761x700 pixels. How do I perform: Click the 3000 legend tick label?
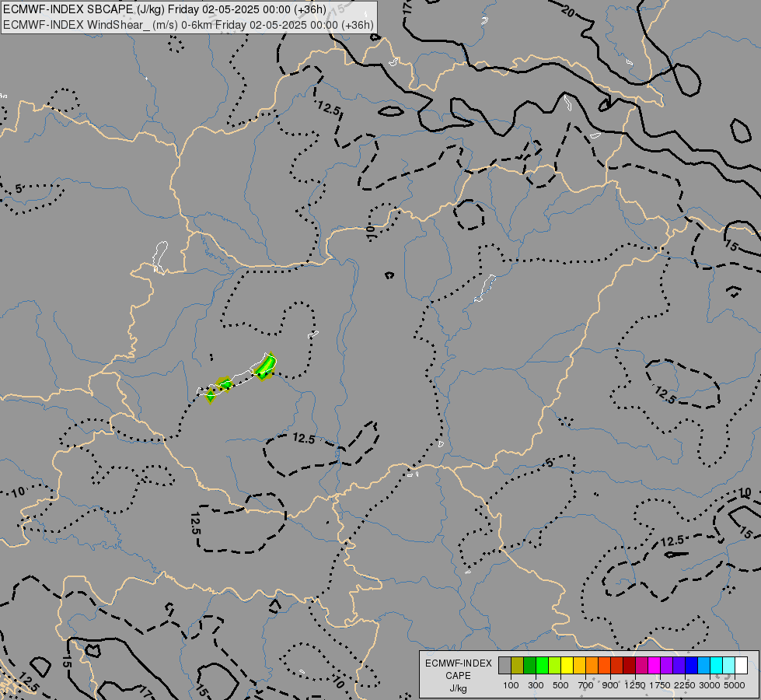pyautogui.click(x=710, y=685)
